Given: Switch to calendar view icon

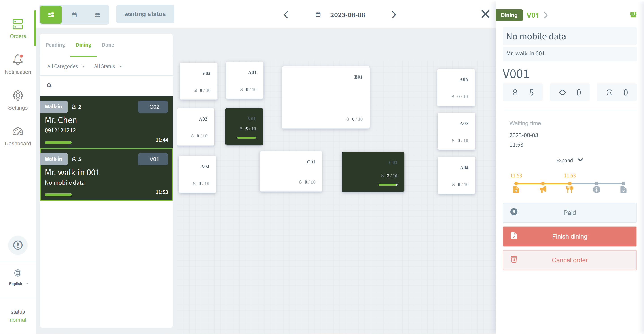Looking at the screenshot, I should point(74,15).
